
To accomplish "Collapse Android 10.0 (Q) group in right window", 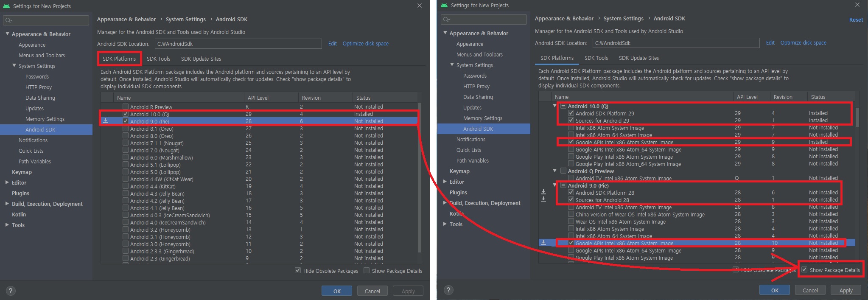I will (554, 106).
